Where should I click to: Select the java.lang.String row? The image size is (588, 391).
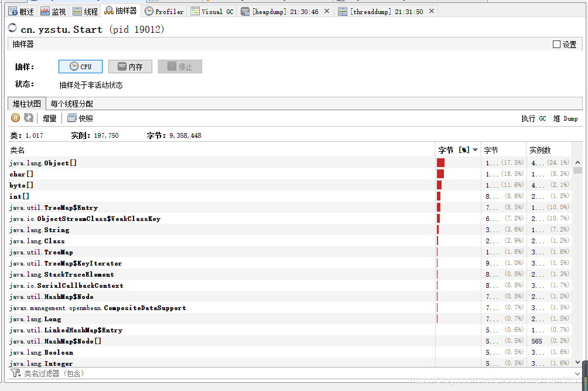[290, 230]
